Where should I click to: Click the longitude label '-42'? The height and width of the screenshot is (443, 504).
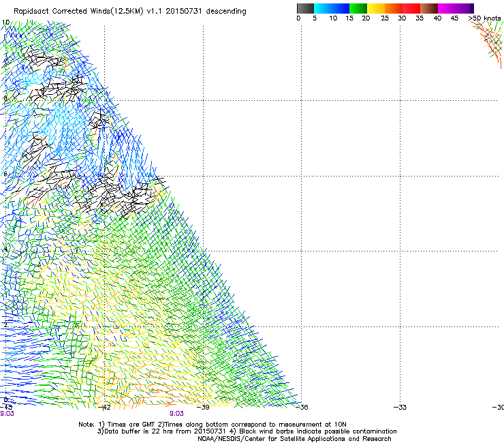coord(104,408)
